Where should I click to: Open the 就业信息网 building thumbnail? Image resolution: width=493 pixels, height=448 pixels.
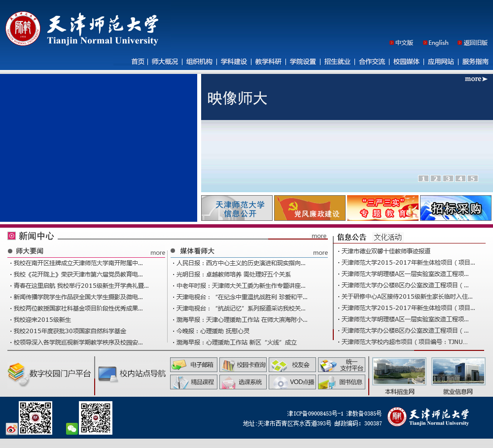click(x=458, y=372)
